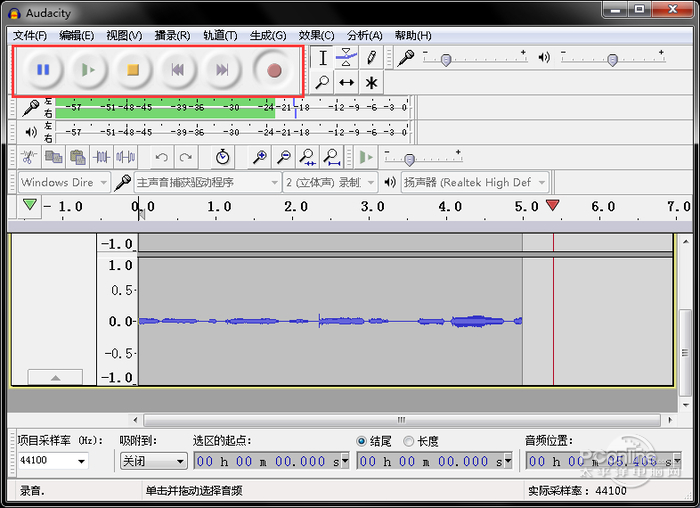Click the 选区的起点 time field
The width and height of the screenshot is (700, 508).
[x=272, y=461]
